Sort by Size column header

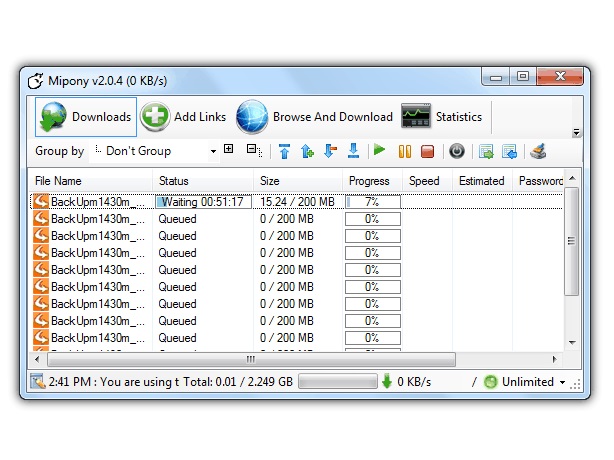click(298, 181)
